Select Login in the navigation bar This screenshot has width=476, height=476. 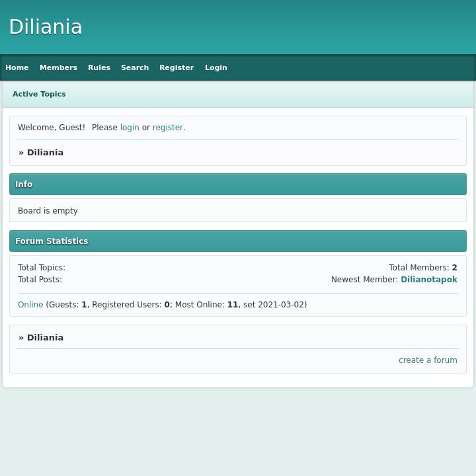(216, 67)
